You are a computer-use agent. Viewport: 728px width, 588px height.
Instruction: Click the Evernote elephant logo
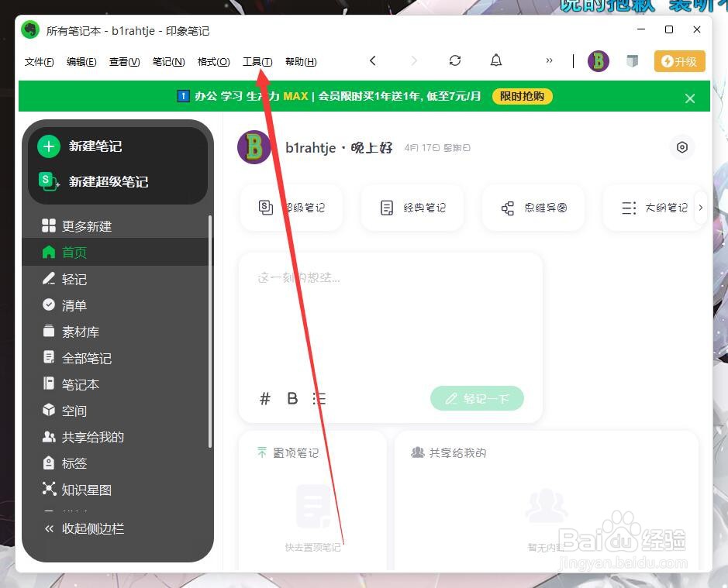point(31,30)
